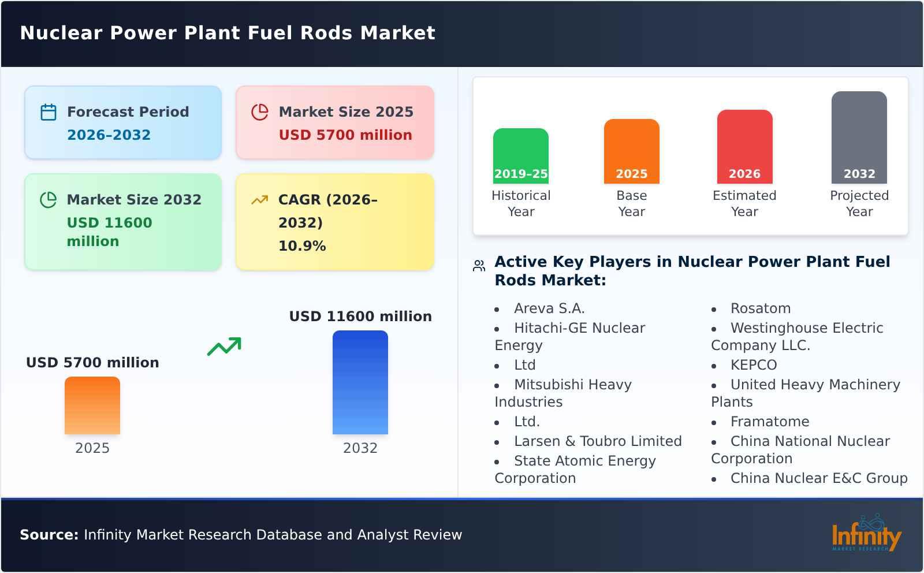Click the calendar icon beside Forecast Period

(x=49, y=112)
